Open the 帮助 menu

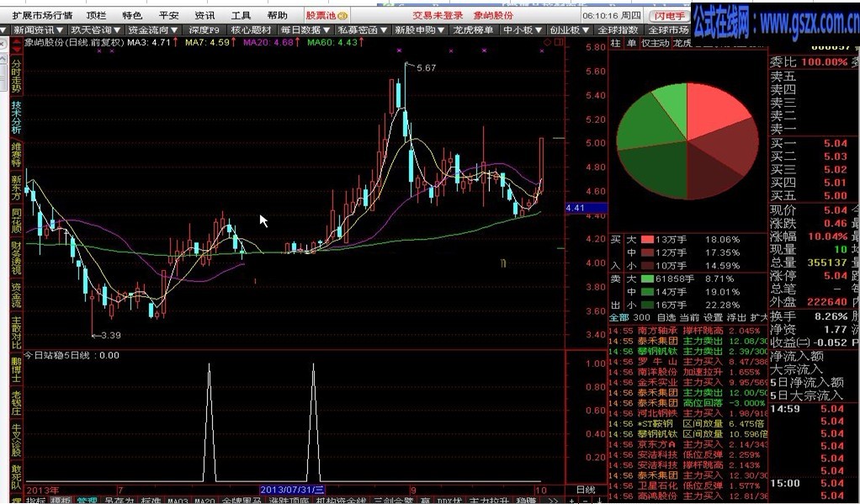point(277,15)
